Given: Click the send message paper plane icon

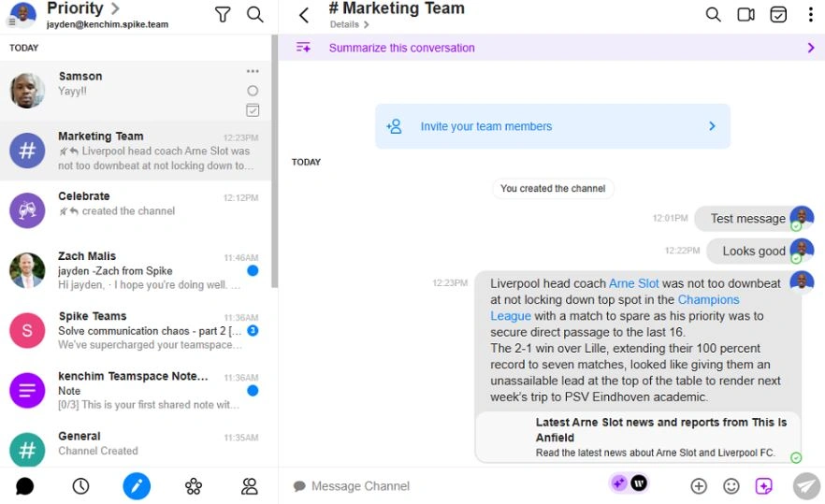Looking at the screenshot, I should click(805, 485).
